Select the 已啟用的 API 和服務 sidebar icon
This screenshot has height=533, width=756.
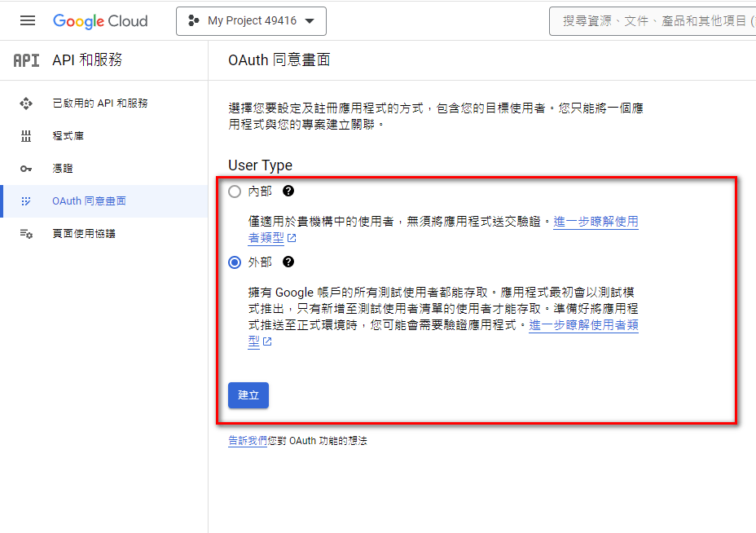pyautogui.click(x=26, y=103)
